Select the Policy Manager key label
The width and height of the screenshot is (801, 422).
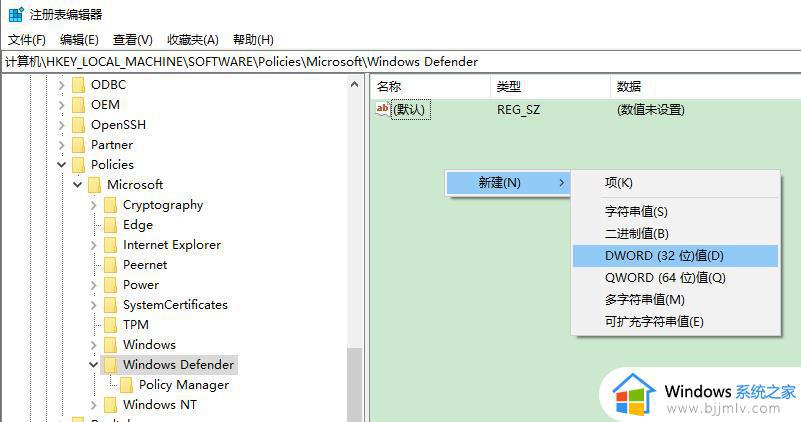[184, 385]
